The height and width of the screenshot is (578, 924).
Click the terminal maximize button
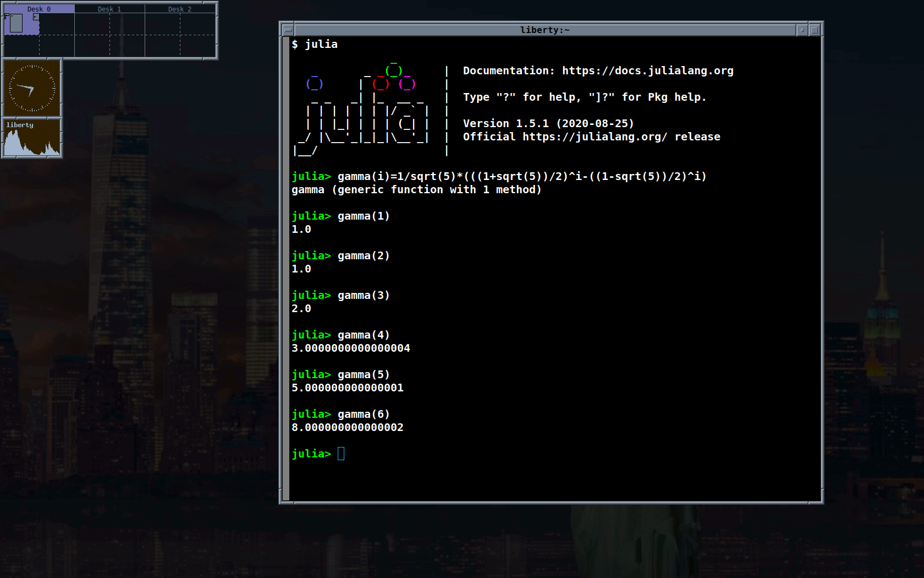click(815, 30)
